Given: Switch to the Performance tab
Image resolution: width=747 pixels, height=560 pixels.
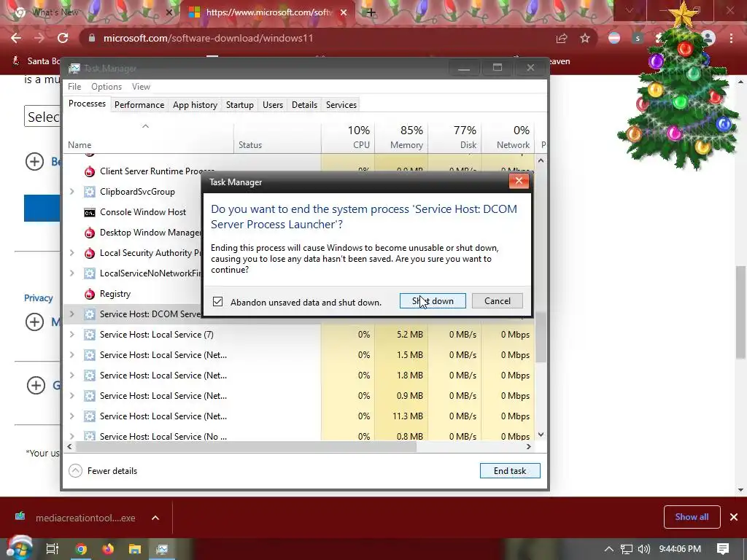Looking at the screenshot, I should 139,105.
